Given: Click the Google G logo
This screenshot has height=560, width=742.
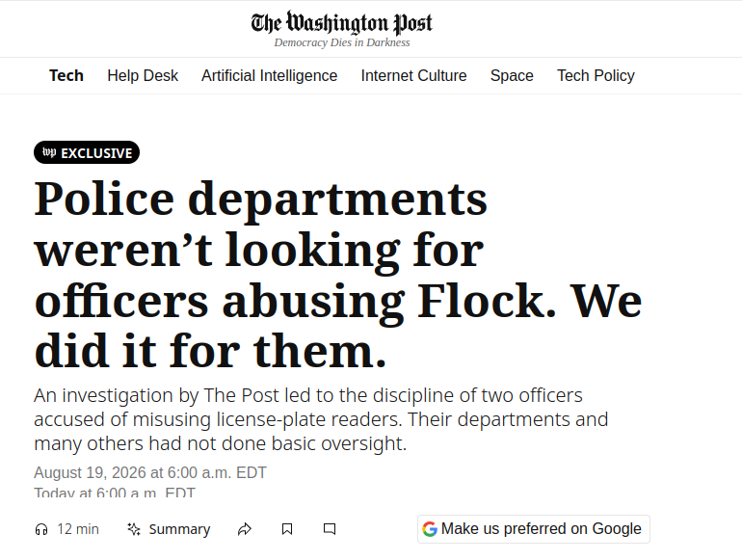Looking at the screenshot, I should (430, 529).
